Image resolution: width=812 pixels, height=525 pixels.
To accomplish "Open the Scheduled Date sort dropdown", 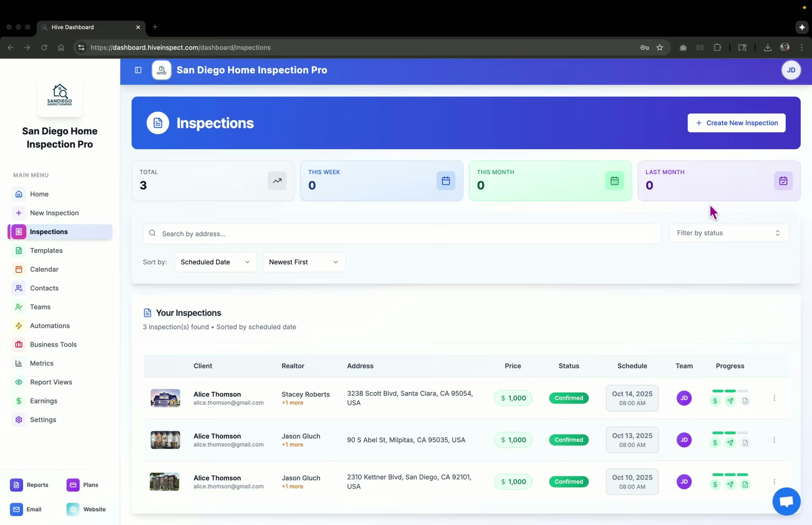I will pos(216,262).
